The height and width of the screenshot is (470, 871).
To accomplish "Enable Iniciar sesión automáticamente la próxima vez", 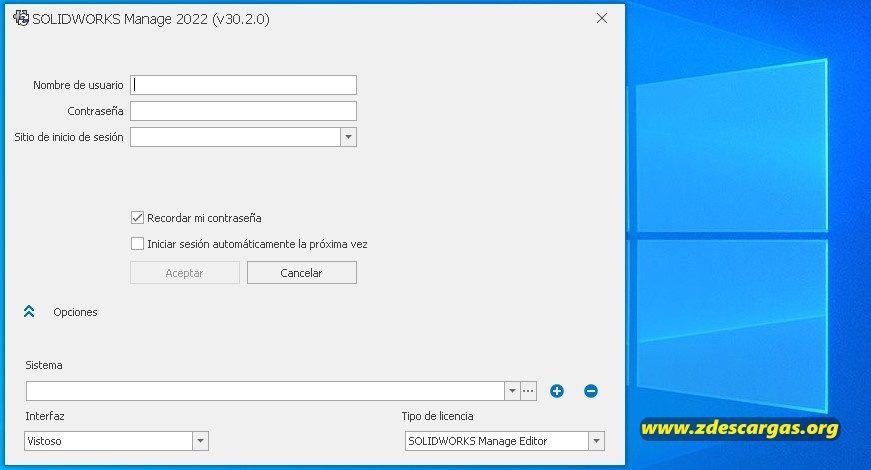I will click(137, 244).
